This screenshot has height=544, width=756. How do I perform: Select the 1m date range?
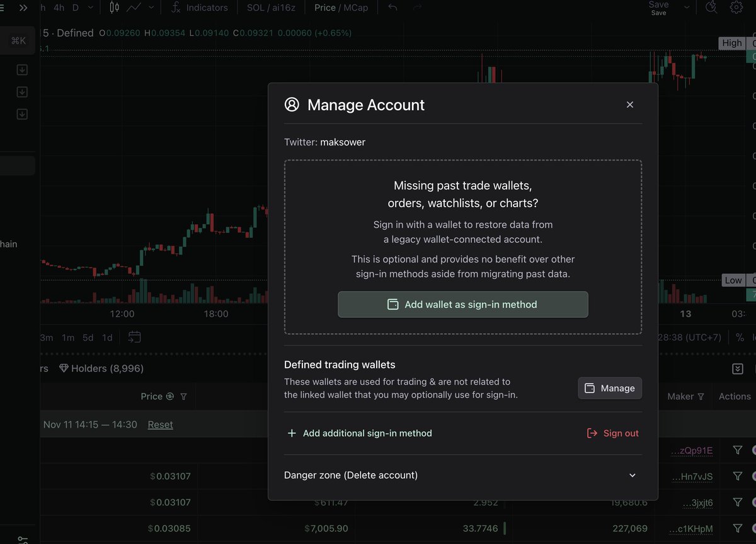tap(68, 337)
